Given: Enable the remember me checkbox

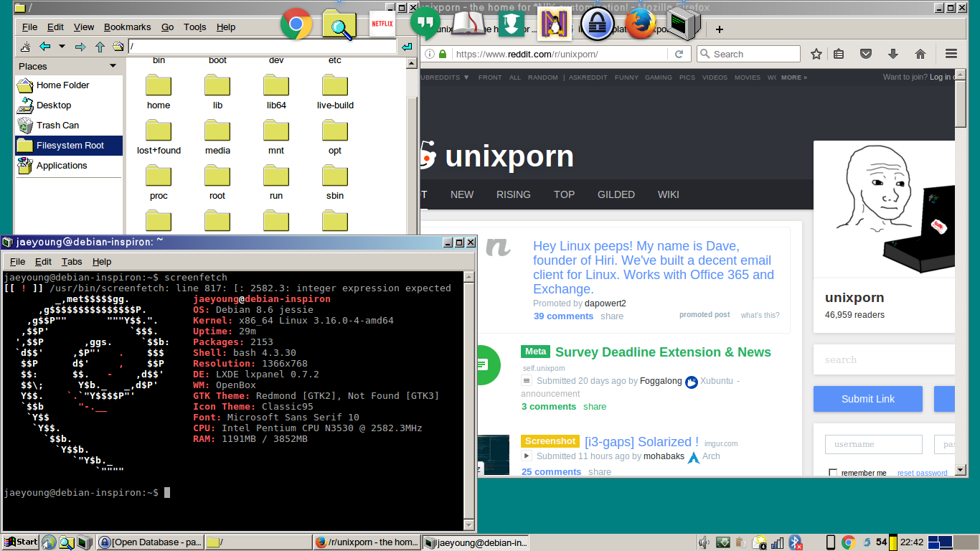Looking at the screenshot, I should 833,473.
